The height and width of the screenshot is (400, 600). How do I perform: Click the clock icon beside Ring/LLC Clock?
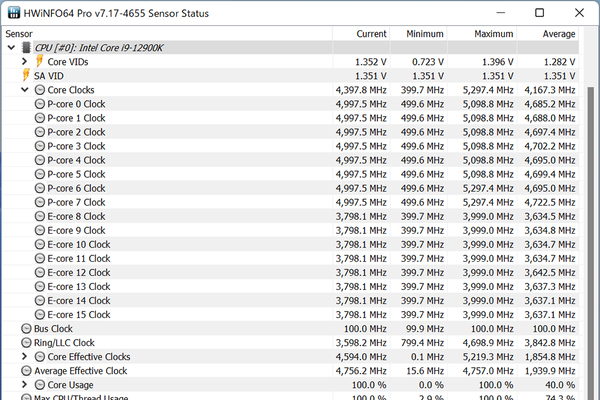point(26,342)
